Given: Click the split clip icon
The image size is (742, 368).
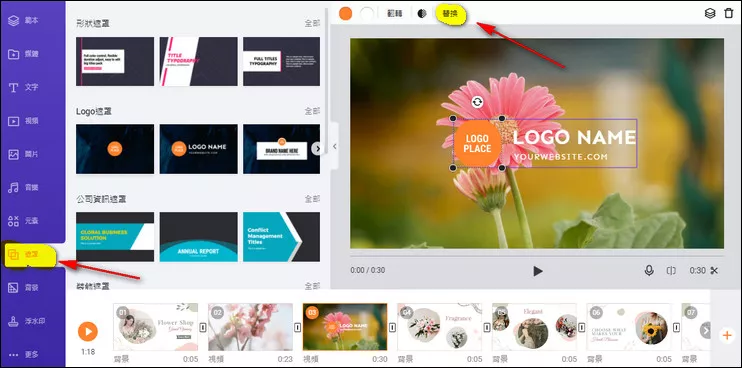Looking at the screenshot, I should 671,271.
